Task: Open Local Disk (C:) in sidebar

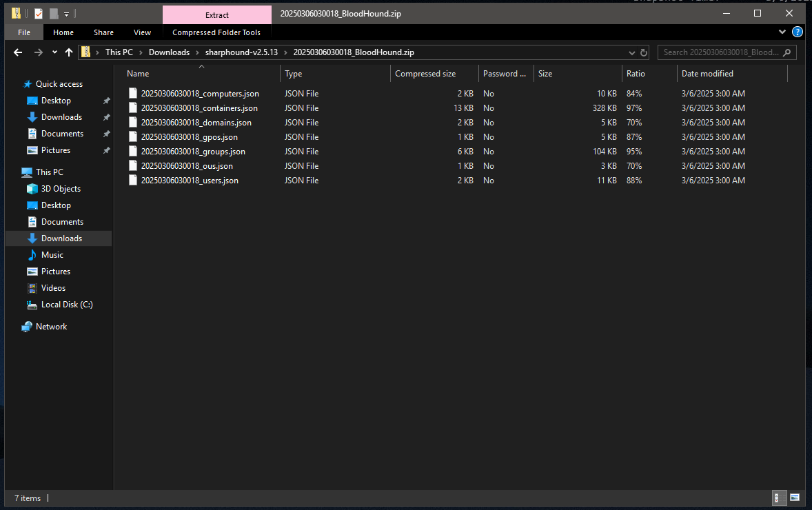Action: pyautogui.click(x=67, y=305)
